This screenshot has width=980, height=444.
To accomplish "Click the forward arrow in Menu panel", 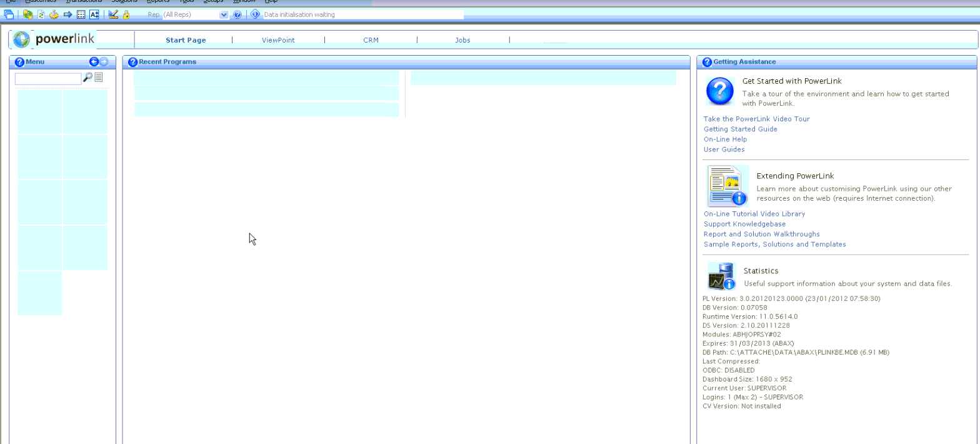I will [x=104, y=61].
